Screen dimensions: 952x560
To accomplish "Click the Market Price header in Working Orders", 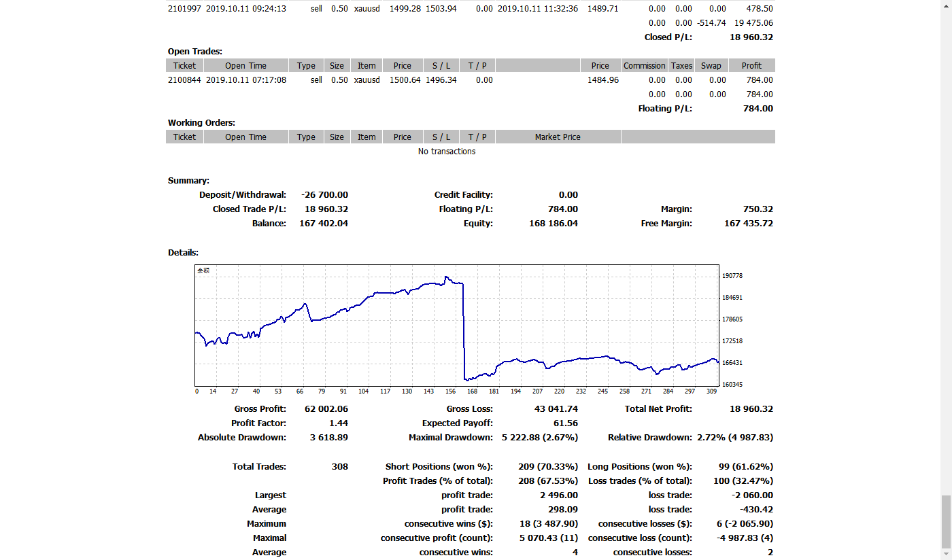I will tap(558, 137).
